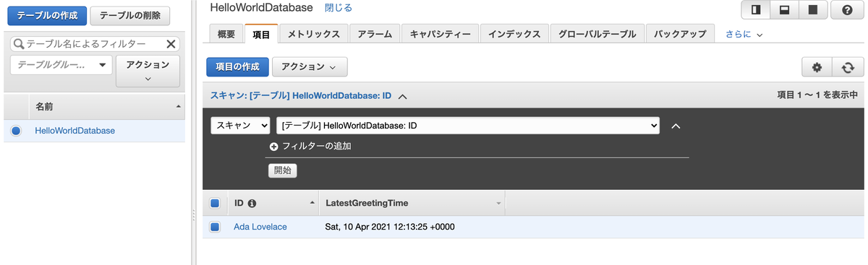The width and height of the screenshot is (868, 265).
Task: Switch to bottom split panel layout
Action: coord(784,10)
